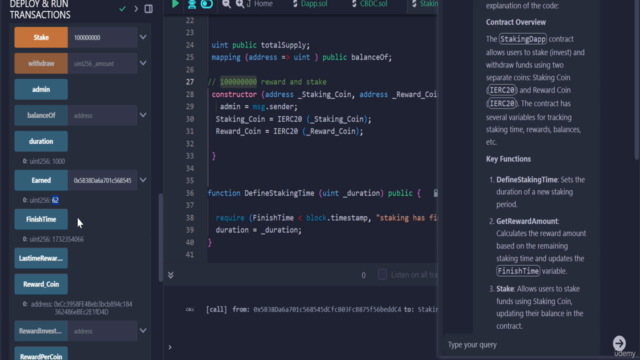Click the withdraw uint256 _amount field
This screenshot has height=360, width=640.
[x=102, y=64]
